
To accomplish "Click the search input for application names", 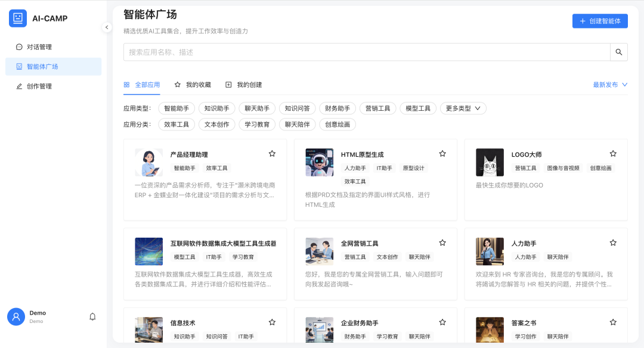I will [366, 52].
